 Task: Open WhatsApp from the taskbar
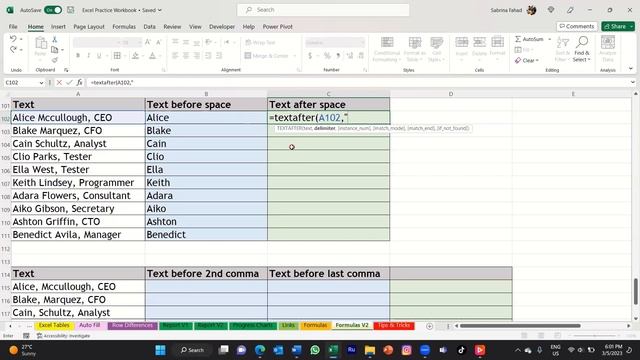pyautogui.click(x=315, y=350)
